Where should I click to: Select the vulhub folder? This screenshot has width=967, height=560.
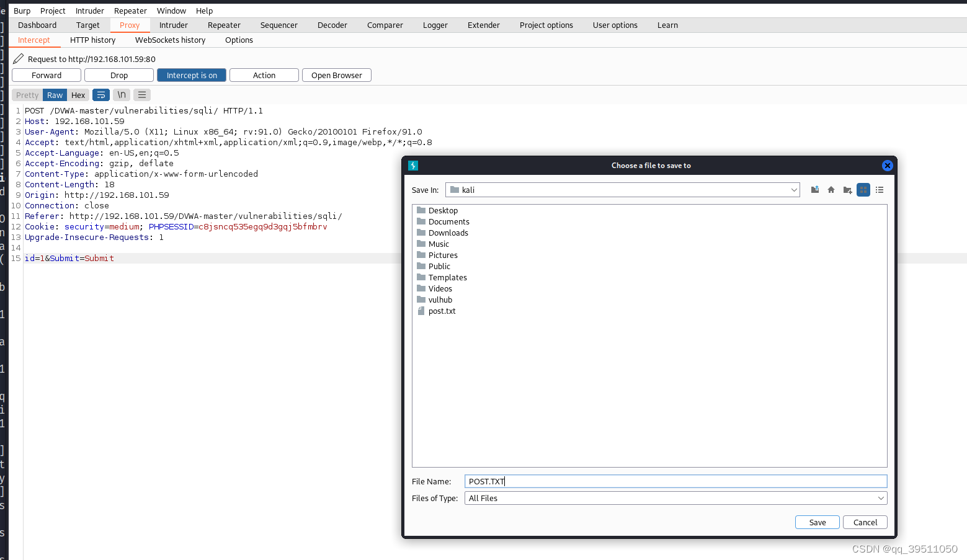click(x=434, y=300)
